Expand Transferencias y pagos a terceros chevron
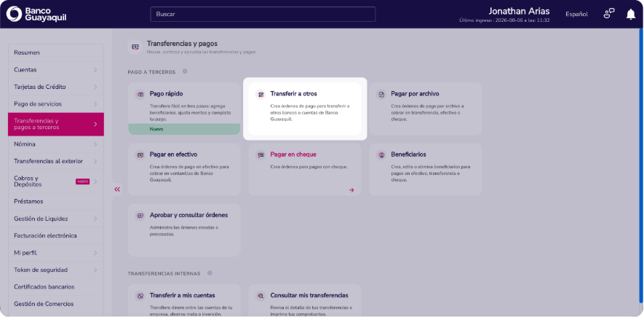The width and height of the screenshot is (644, 317). (x=95, y=124)
